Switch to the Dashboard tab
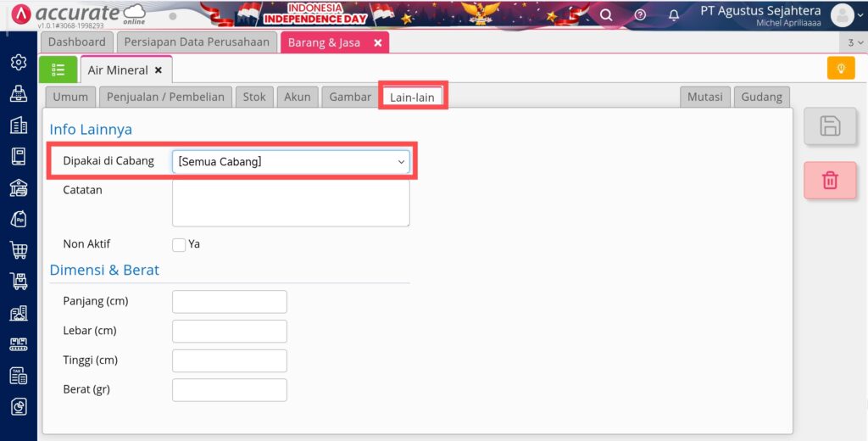This screenshot has height=441, width=868. click(x=77, y=42)
